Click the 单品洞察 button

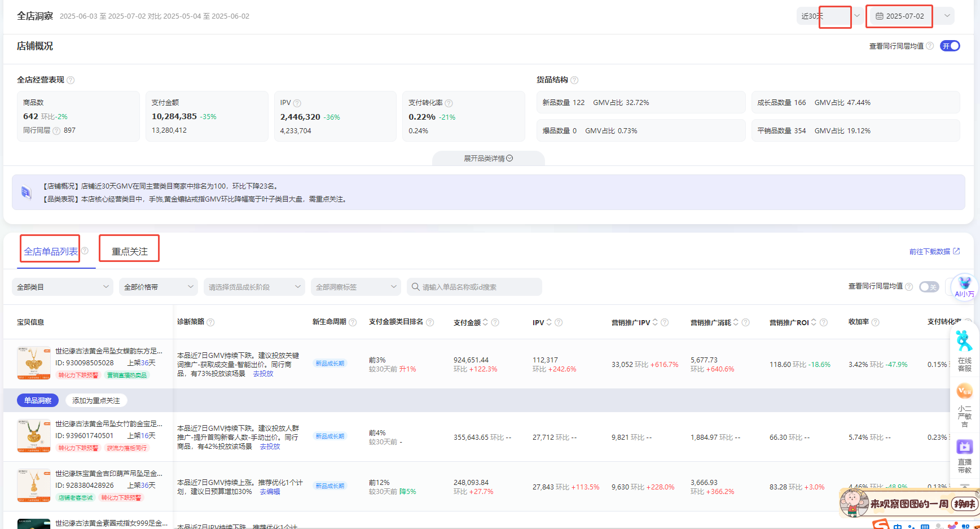click(38, 400)
